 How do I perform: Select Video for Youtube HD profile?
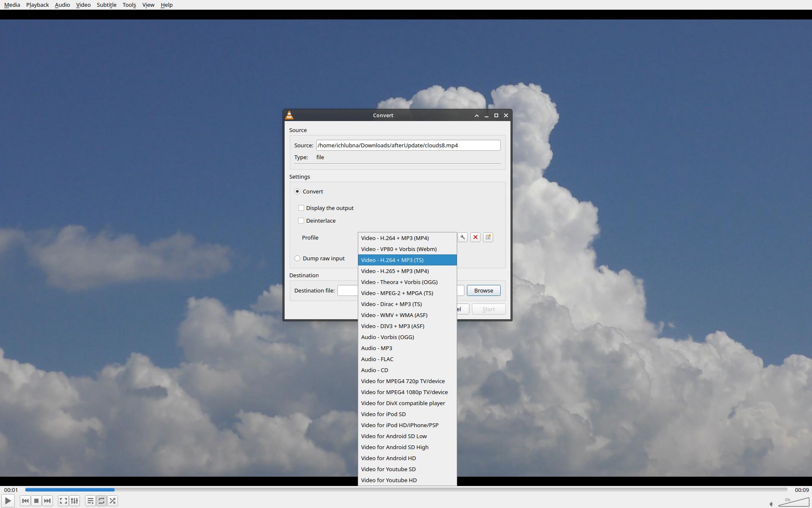pyautogui.click(x=389, y=480)
